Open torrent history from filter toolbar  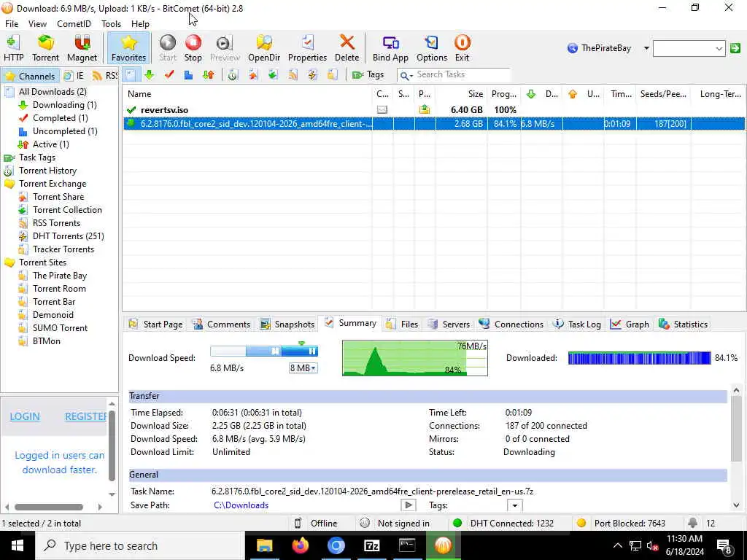coord(233,75)
